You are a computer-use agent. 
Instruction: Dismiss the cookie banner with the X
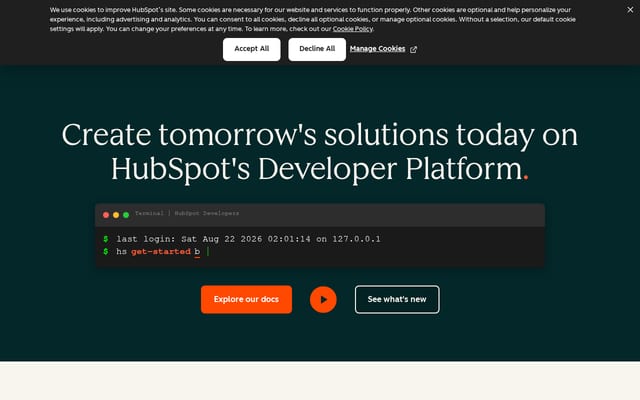click(x=630, y=10)
